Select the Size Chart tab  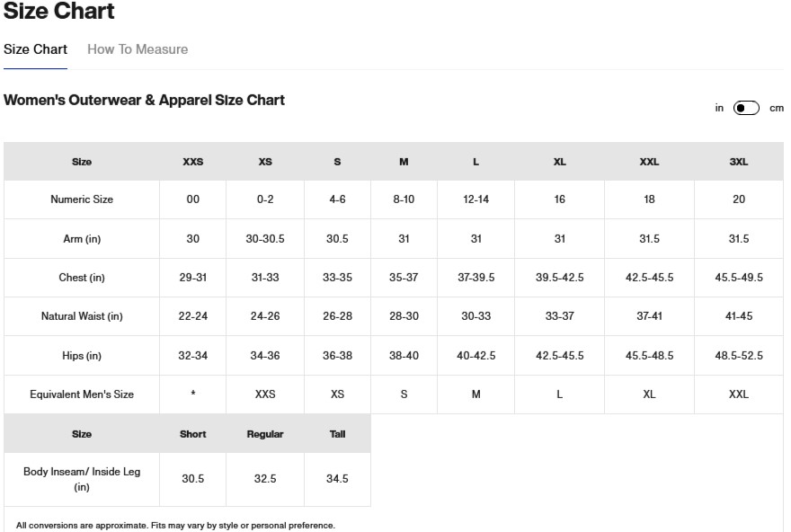point(35,49)
